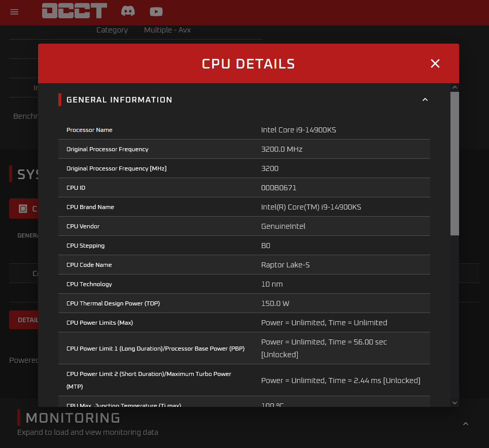Image resolution: width=489 pixels, height=448 pixels.
Task: Click the Category label in background
Action: [112, 30]
